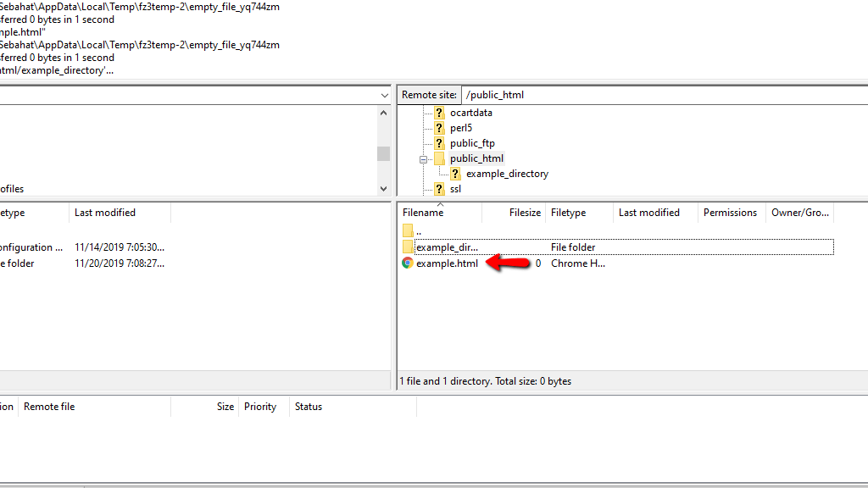The image size is (868, 488).
Task: Sort remote files by Owner/Gro... column
Action: point(799,213)
